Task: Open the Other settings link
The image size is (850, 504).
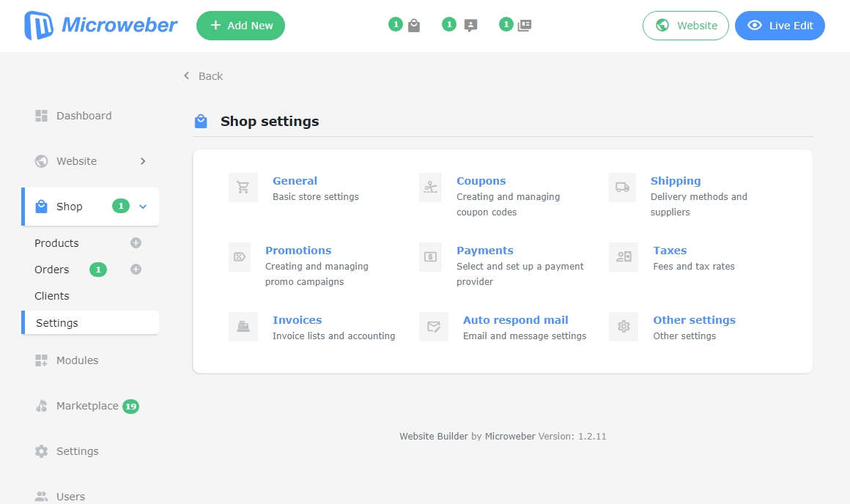Action: [x=695, y=320]
